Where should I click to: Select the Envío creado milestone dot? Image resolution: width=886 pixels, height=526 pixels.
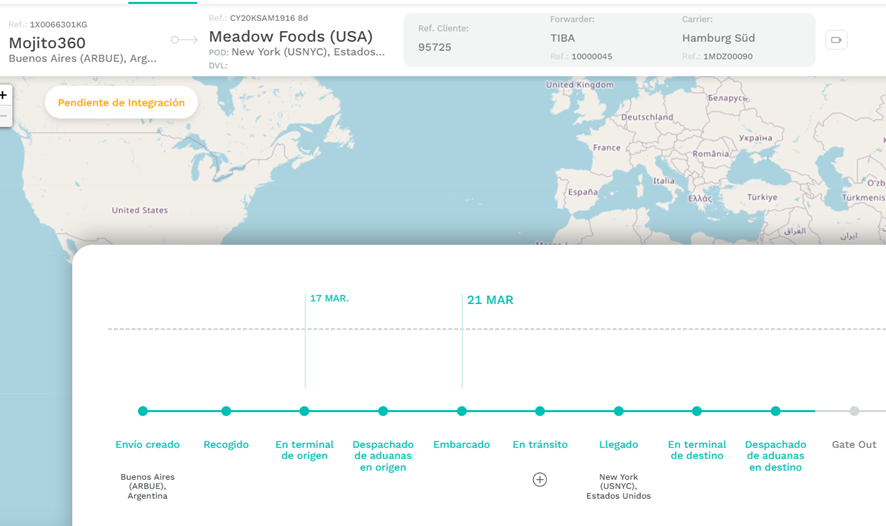[x=143, y=411]
